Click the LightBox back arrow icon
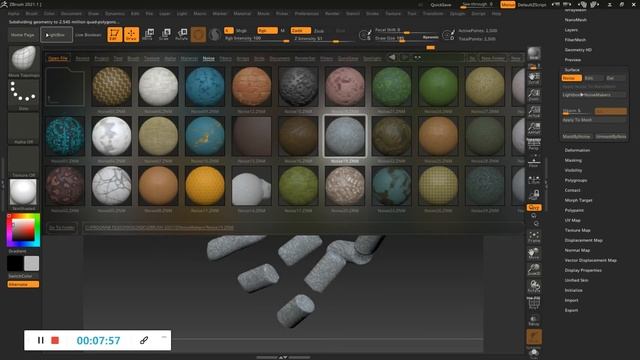Screen dimensions: 640x360 392,58
